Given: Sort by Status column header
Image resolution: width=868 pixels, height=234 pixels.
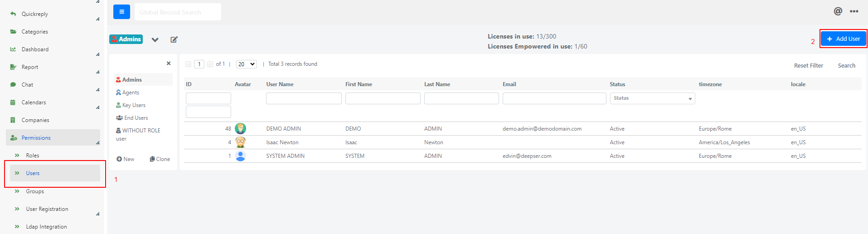Looking at the screenshot, I should pos(617,84).
